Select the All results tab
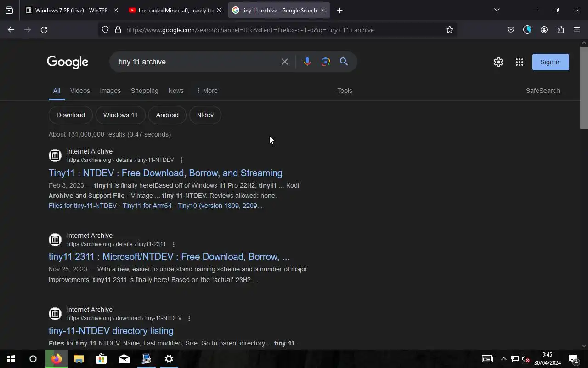The image size is (588, 368). pos(57,91)
